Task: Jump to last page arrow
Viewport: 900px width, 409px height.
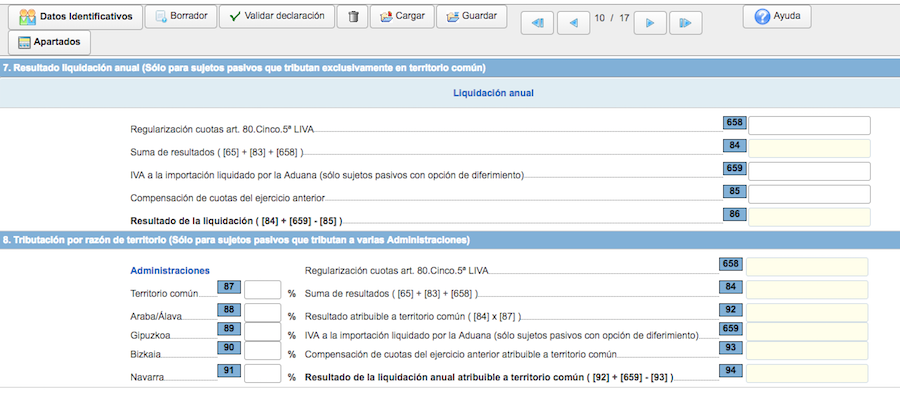Action: pyautogui.click(x=686, y=23)
